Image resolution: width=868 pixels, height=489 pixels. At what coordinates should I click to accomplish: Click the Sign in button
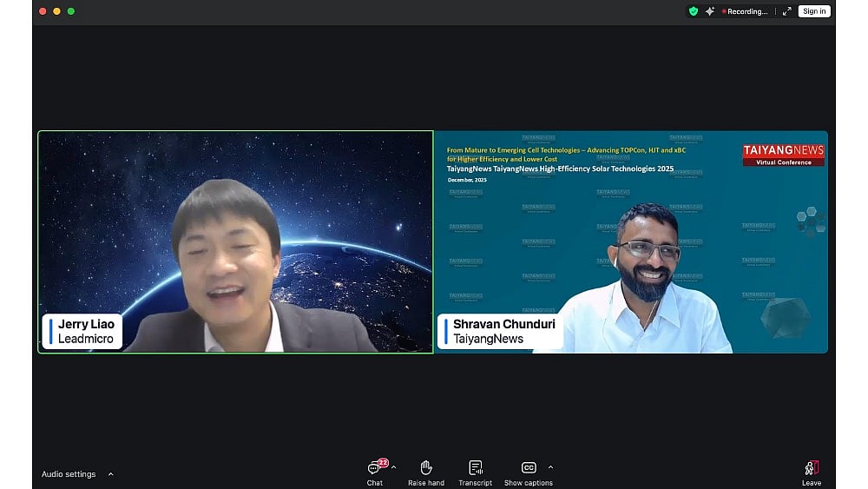pyautogui.click(x=814, y=11)
